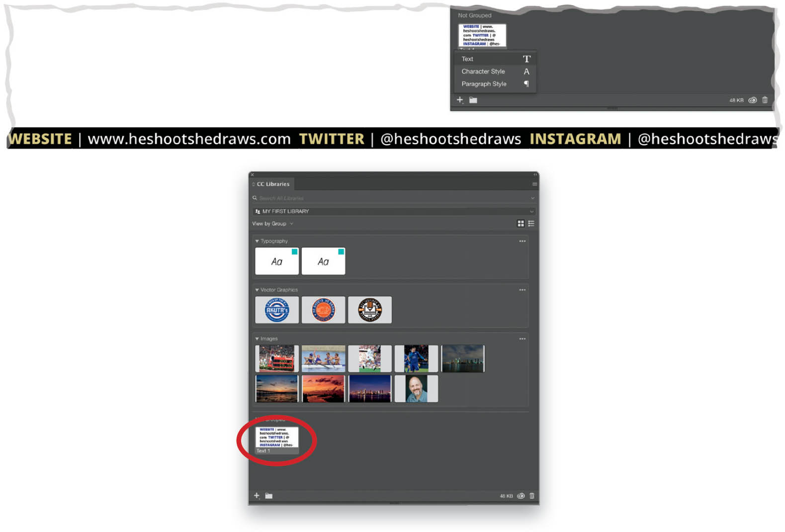
Task: Select the hurdles athlete image thumbnail
Action: [x=277, y=358]
